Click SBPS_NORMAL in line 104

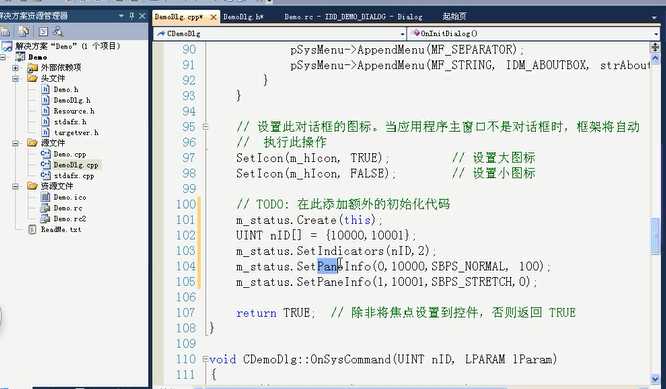469,266
